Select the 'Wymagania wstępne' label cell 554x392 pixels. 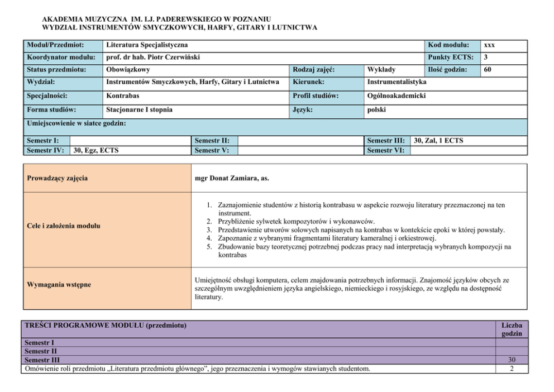pyautogui.click(x=59, y=285)
